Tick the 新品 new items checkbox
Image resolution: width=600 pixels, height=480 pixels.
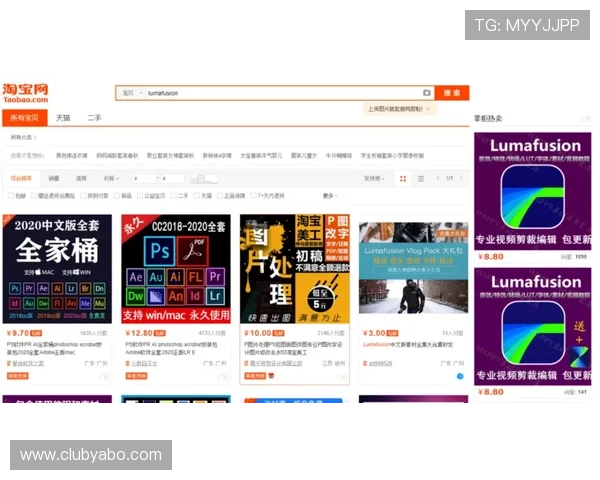117,196
